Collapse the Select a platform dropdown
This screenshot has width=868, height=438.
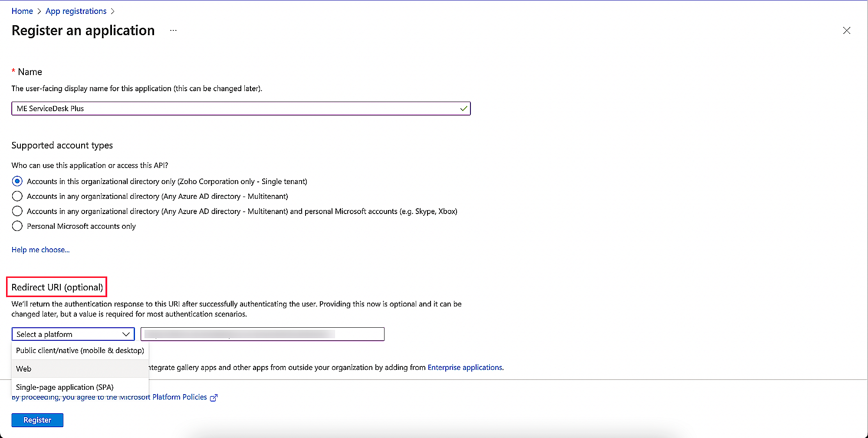tap(73, 334)
